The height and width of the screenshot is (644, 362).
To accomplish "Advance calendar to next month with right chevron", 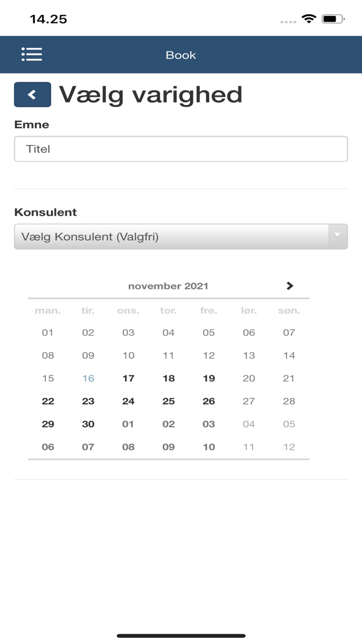I will click(290, 286).
